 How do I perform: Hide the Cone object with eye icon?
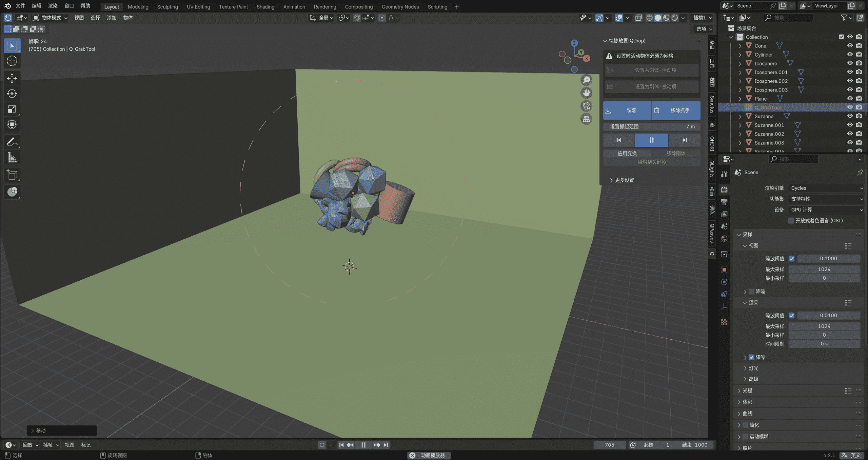[850, 45]
